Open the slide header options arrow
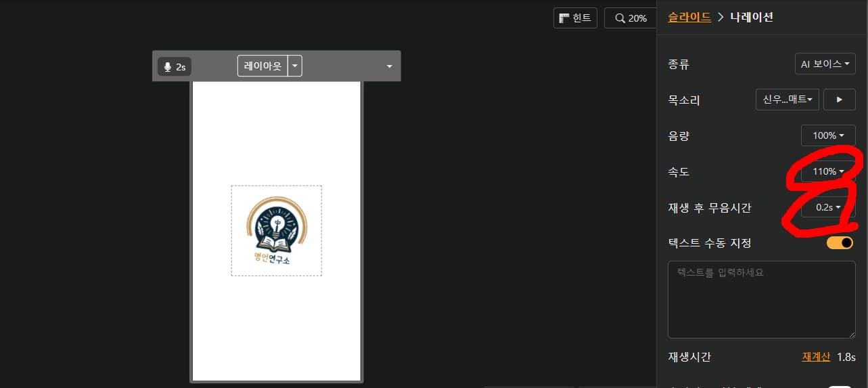 389,66
